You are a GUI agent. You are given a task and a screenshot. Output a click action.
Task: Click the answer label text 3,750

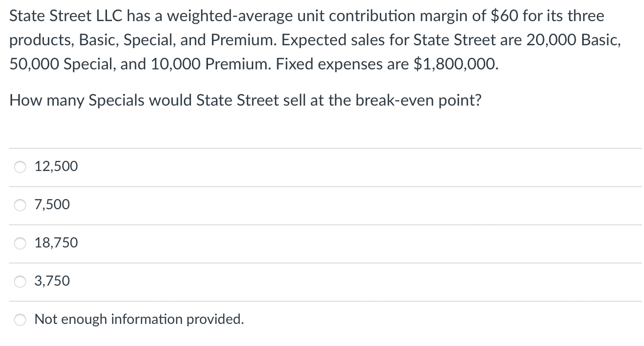51,281
